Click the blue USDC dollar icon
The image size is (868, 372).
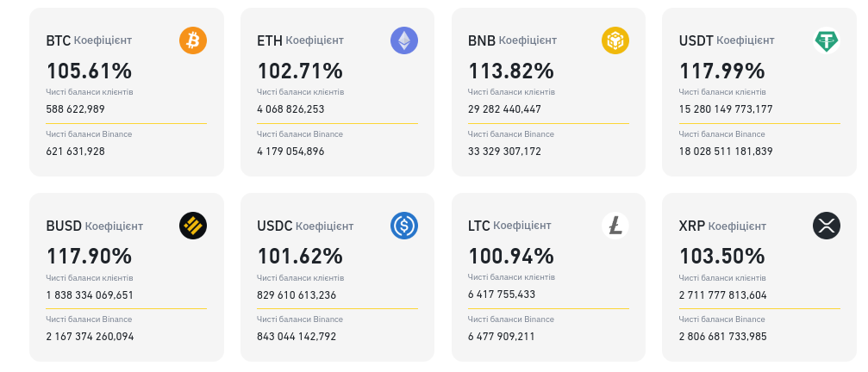point(404,226)
